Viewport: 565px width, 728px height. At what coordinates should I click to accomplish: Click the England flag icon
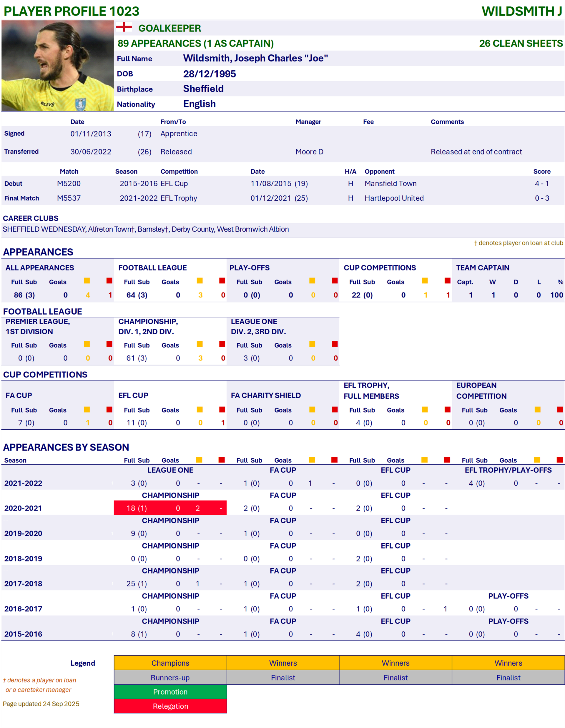coord(124,27)
